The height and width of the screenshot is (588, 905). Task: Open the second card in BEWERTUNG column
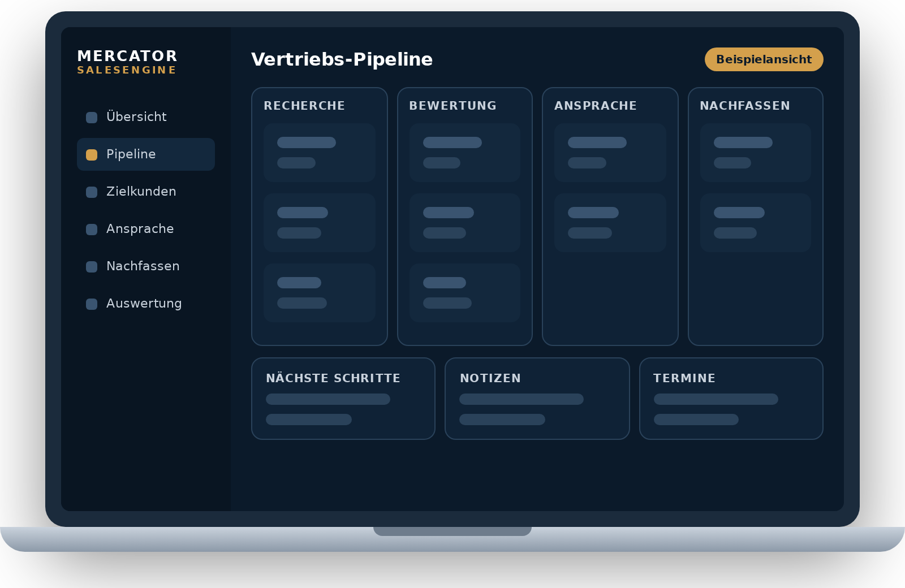point(465,223)
